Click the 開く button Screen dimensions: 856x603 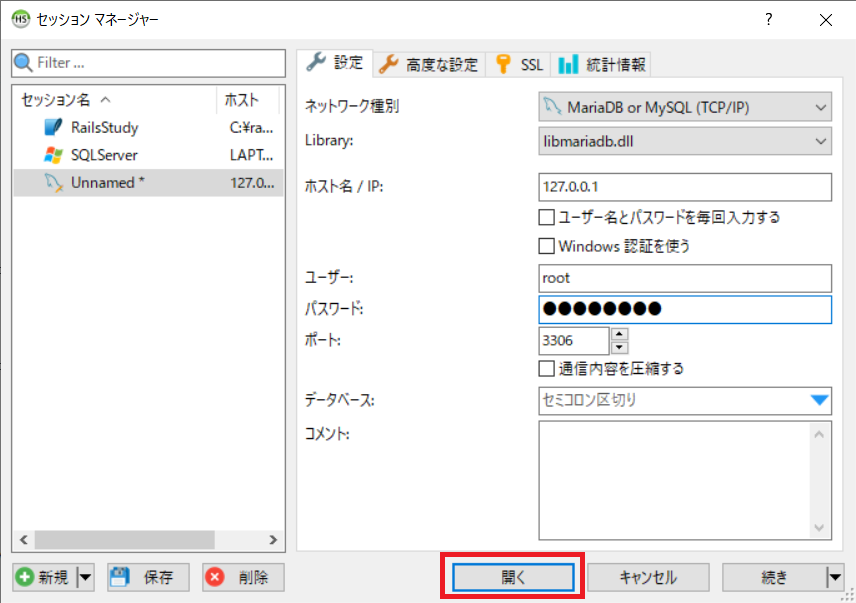coord(513,577)
